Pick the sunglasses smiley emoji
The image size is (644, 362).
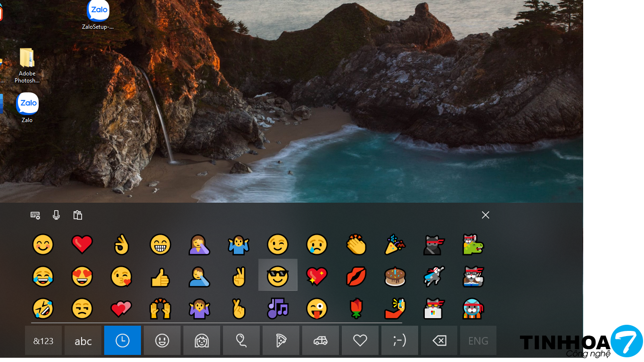(278, 275)
